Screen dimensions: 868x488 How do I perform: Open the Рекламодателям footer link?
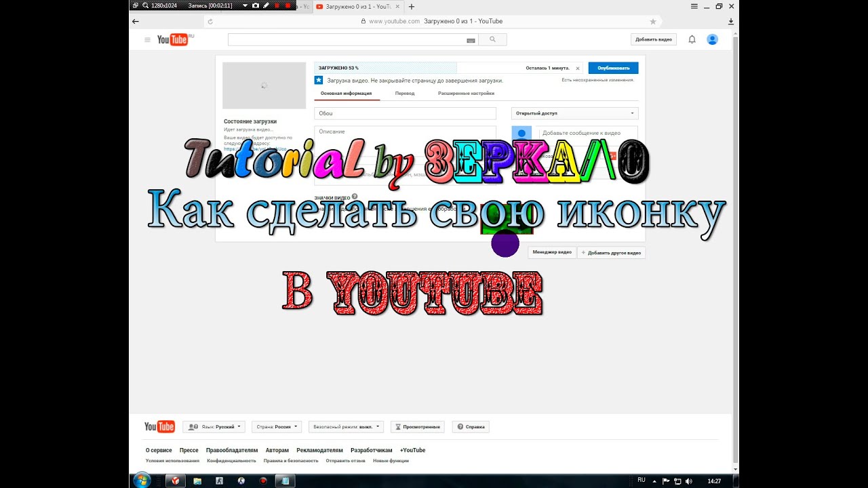coord(320,450)
